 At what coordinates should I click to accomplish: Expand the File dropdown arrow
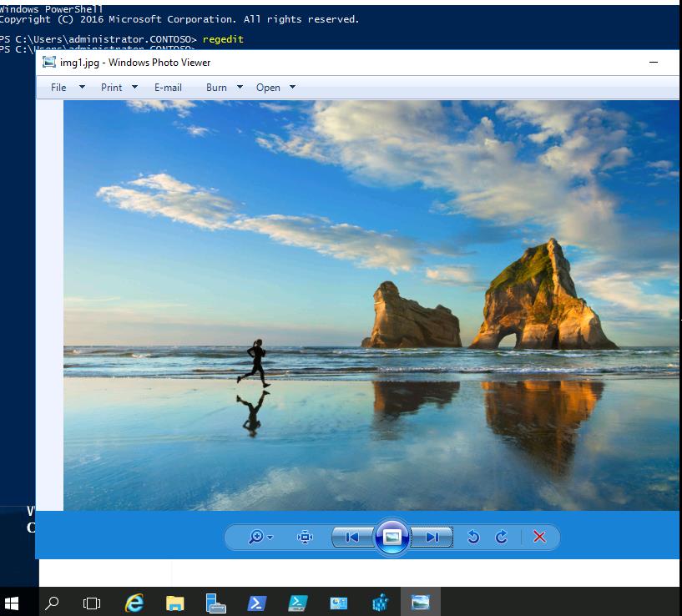point(82,87)
